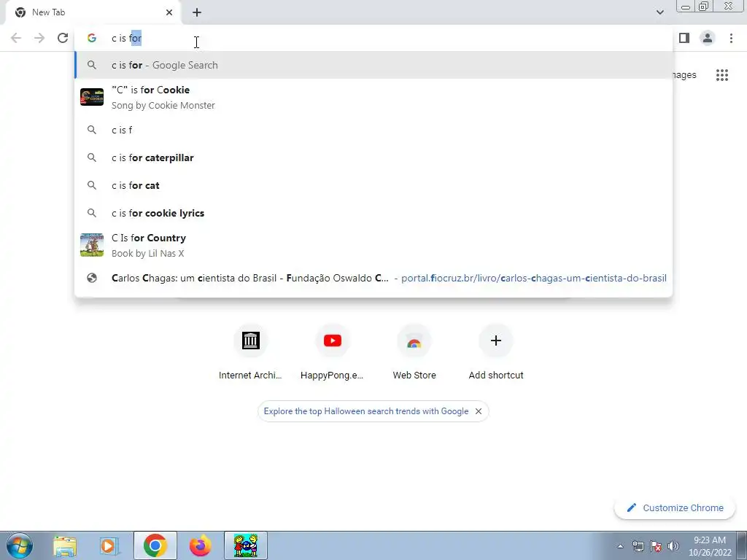Go back with the left arrow

click(x=16, y=38)
